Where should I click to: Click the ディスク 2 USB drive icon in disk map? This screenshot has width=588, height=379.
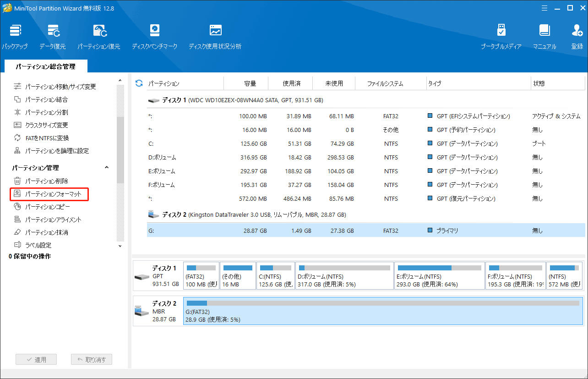142,311
